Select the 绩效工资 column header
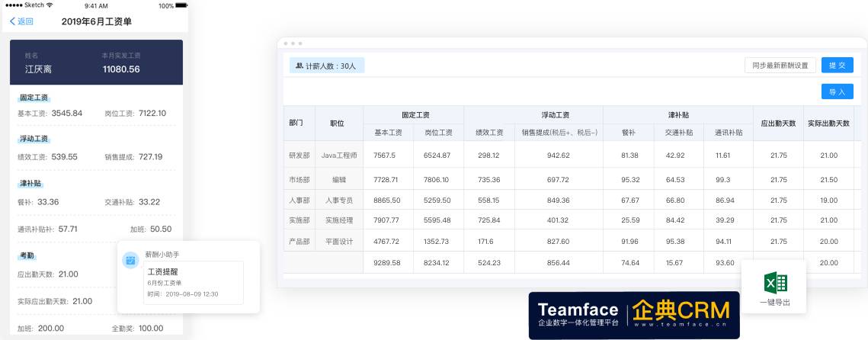 pos(489,133)
